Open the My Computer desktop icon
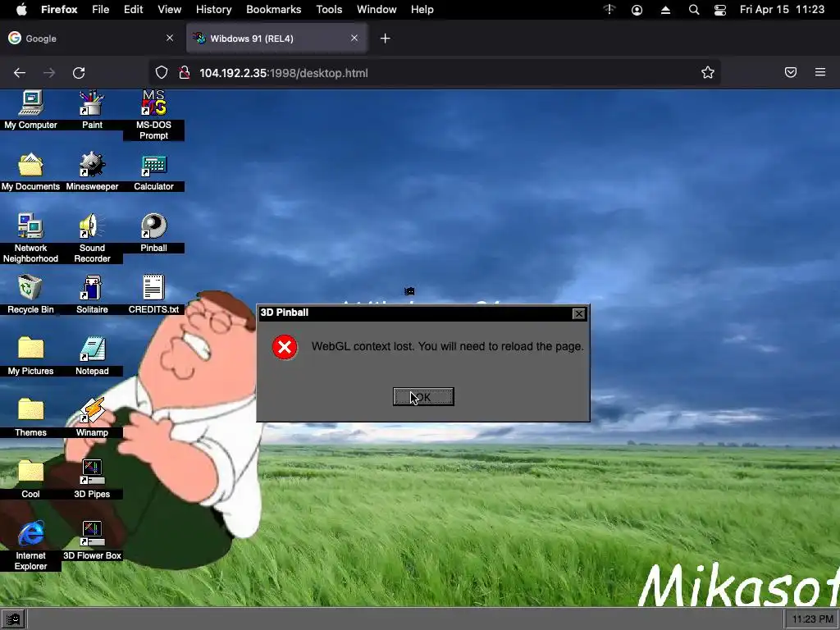The height and width of the screenshot is (630, 840). [x=30, y=110]
